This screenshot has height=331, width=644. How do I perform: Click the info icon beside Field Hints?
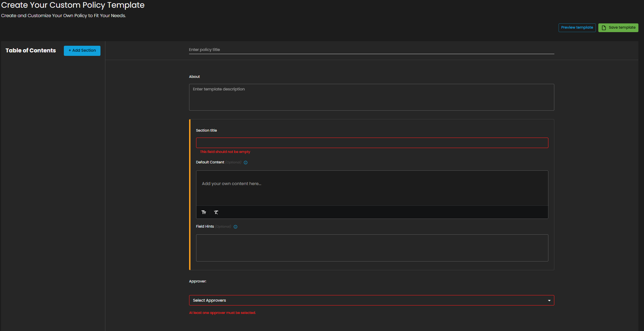pyautogui.click(x=235, y=227)
